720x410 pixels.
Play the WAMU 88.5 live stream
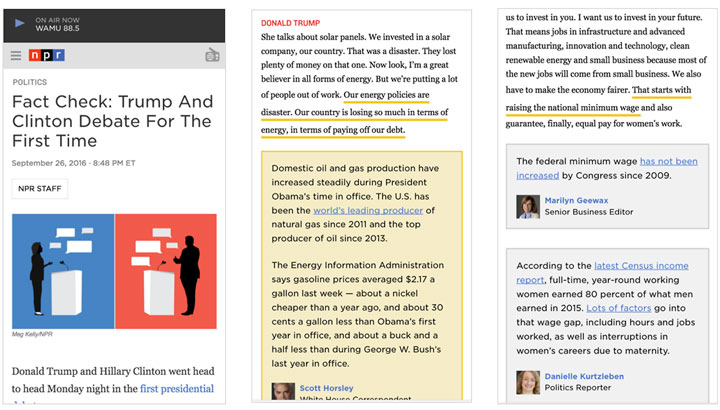point(19,23)
